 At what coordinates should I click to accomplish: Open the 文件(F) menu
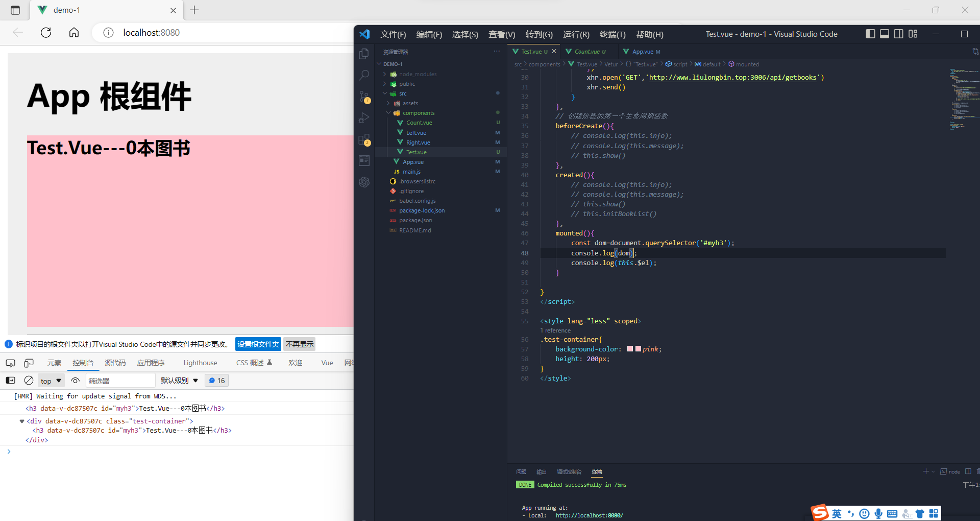[x=393, y=34]
